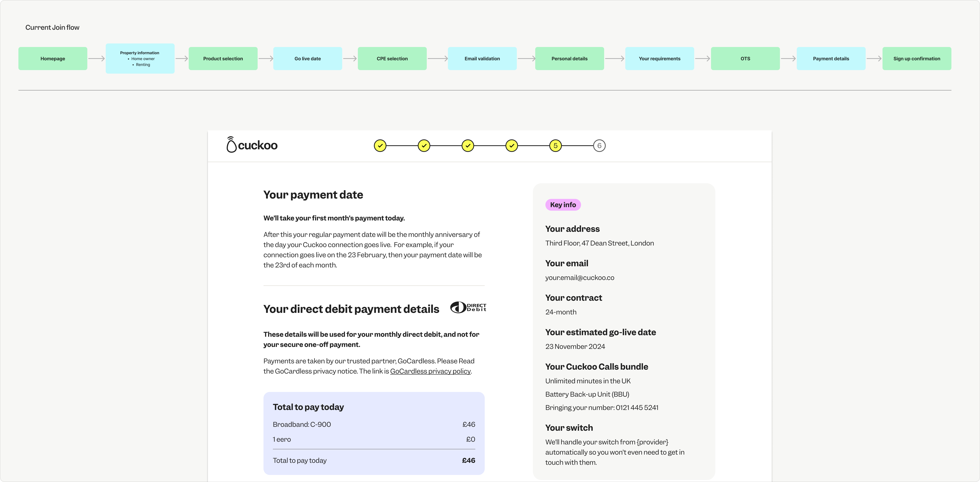The width and height of the screenshot is (980, 482).
Task: Select the Go live date flow box
Action: (307, 59)
